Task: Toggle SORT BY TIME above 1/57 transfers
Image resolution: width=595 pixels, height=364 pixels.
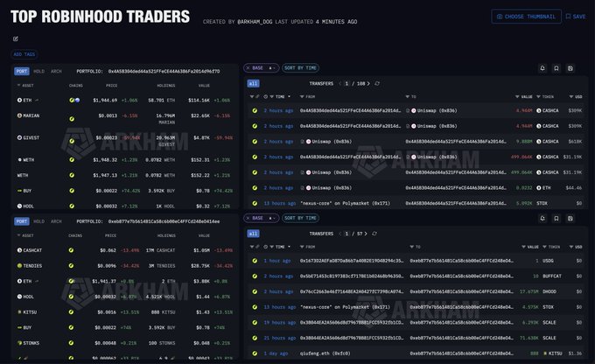Action: click(300, 218)
